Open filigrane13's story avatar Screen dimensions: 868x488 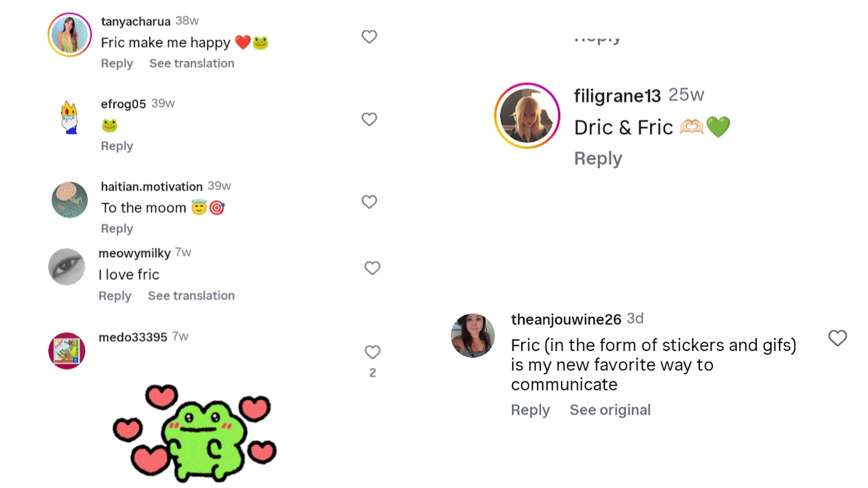click(527, 115)
